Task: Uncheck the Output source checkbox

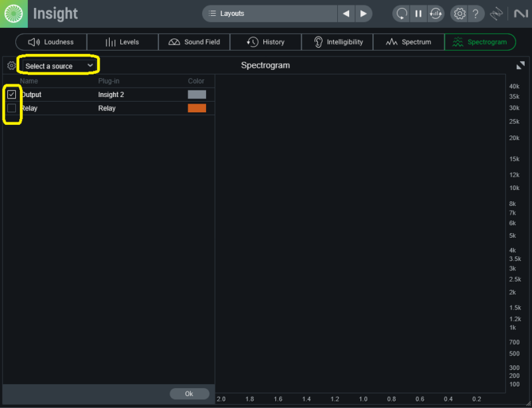Action: 12,94
